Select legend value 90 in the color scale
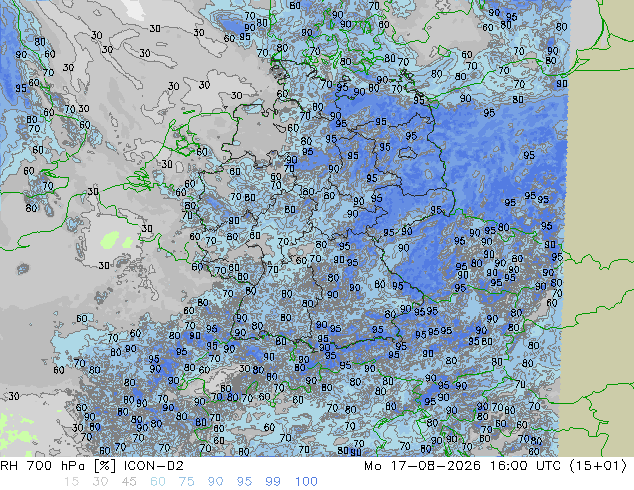The width and height of the screenshot is (634, 490). tap(215, 482)
